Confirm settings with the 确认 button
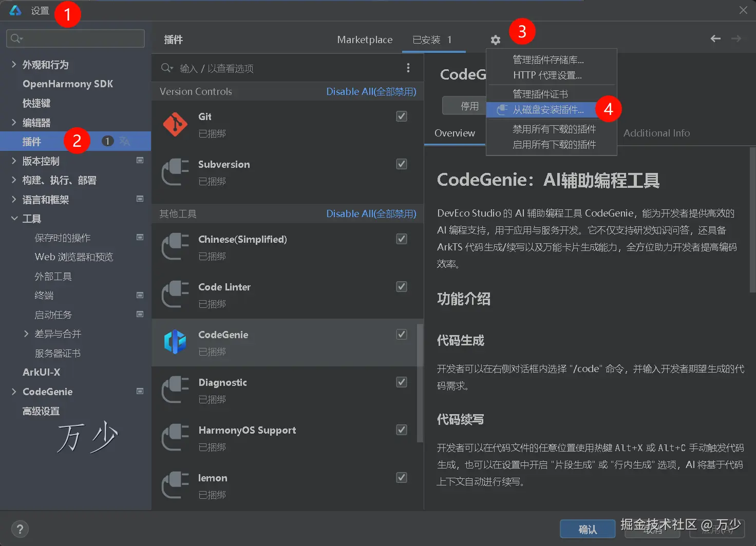The width and height of the screenshot is (756, 546). point(588,529)
